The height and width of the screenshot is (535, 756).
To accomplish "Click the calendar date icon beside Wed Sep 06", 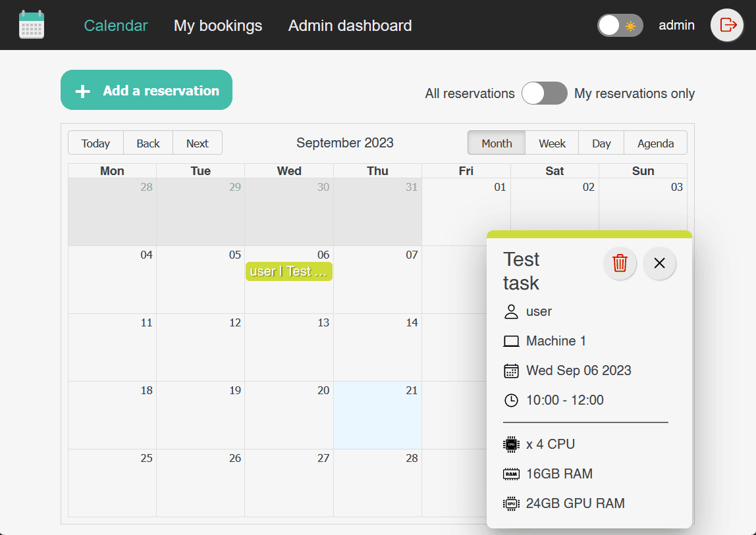I will pyautogui.click(x=511, y=370).
